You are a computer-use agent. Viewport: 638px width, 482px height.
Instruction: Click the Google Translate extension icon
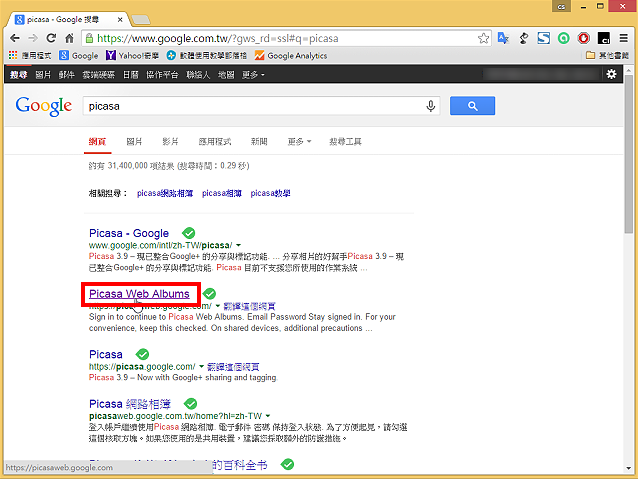(503, 38)
